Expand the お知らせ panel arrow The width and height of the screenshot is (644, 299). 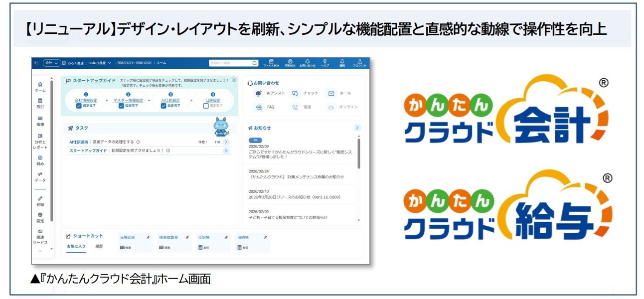357,128
